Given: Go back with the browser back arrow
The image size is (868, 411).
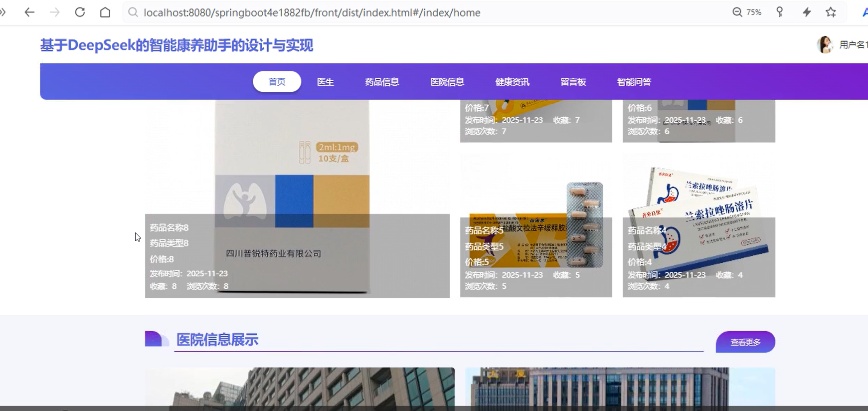Looking at the screenshot, I should click(29, 12).
